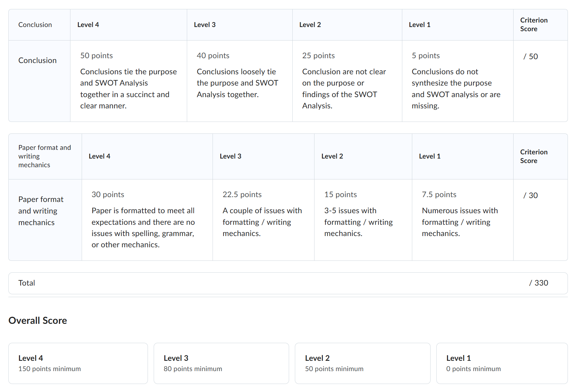Click the Conclusion table Level 4 column header
The height and width of the screenshot is (392, 574).
tap(88, 25)
